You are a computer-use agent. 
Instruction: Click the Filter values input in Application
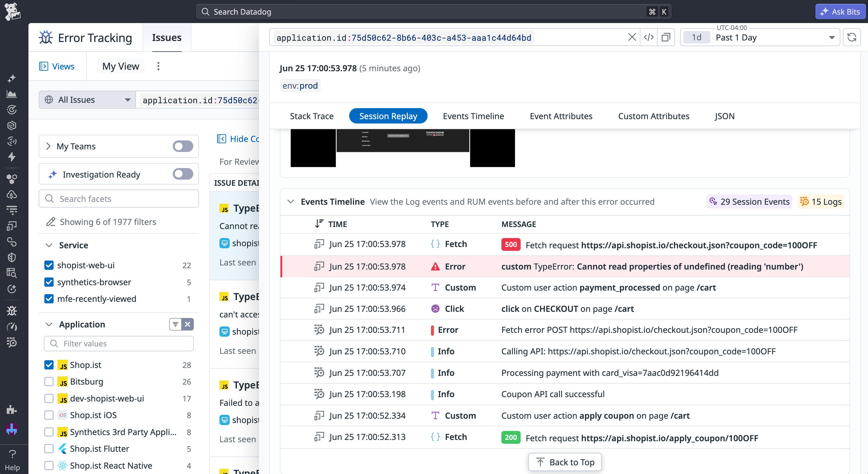(x=119, y=343)
